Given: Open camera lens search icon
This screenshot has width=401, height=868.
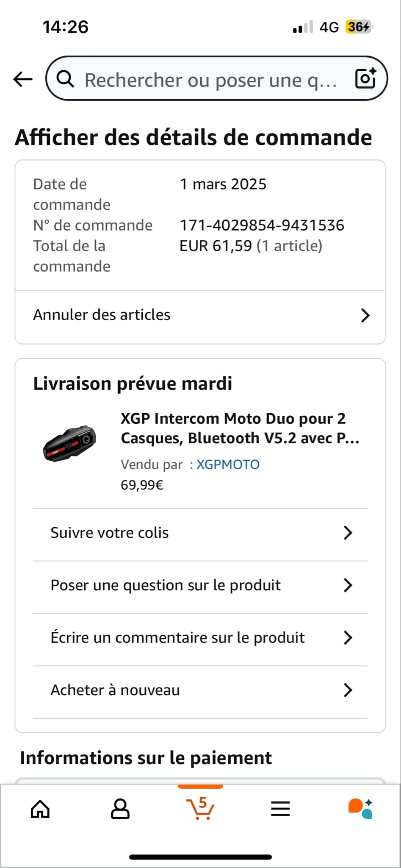Looking at the screenshot, I should (x=365, y=78).
